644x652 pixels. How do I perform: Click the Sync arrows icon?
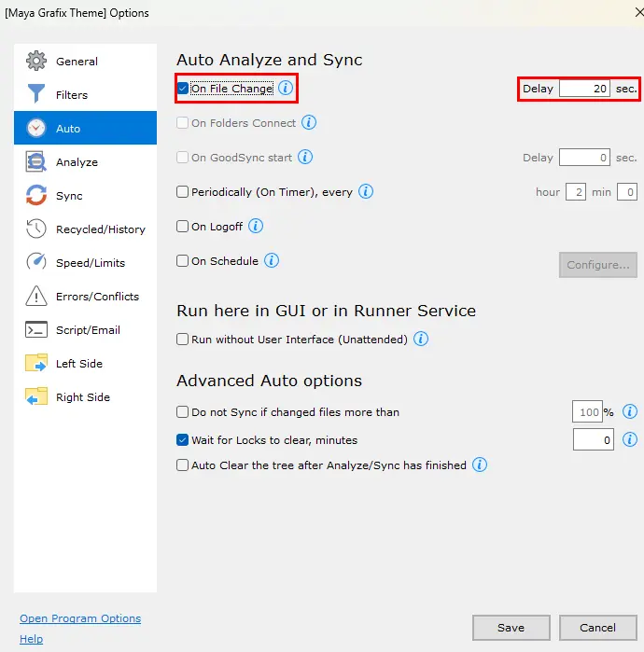(36, 195)
